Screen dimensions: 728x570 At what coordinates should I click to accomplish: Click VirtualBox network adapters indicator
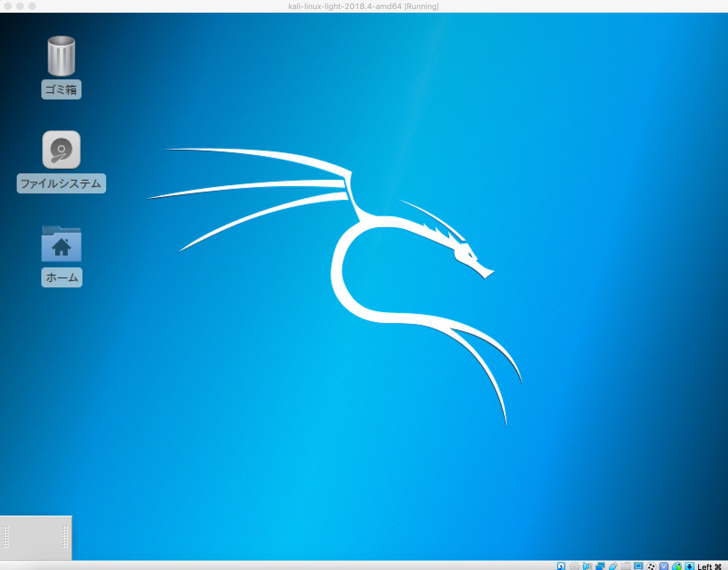pyautogui.click(x=600, y=566)
